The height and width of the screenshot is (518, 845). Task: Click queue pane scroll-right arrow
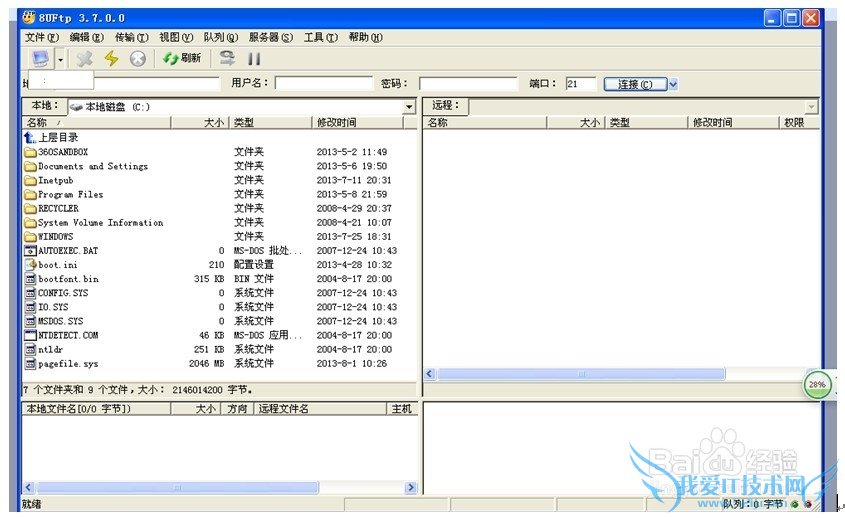coord(411,487)
